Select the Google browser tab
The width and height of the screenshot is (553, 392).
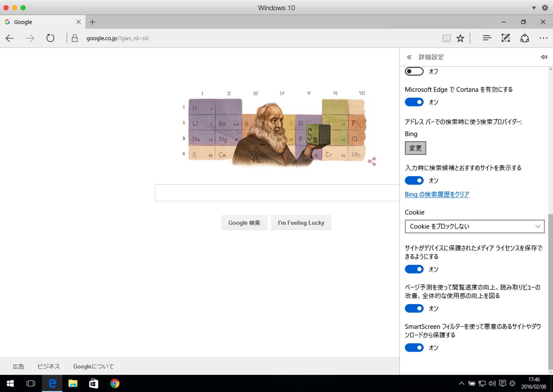[43, 22]
